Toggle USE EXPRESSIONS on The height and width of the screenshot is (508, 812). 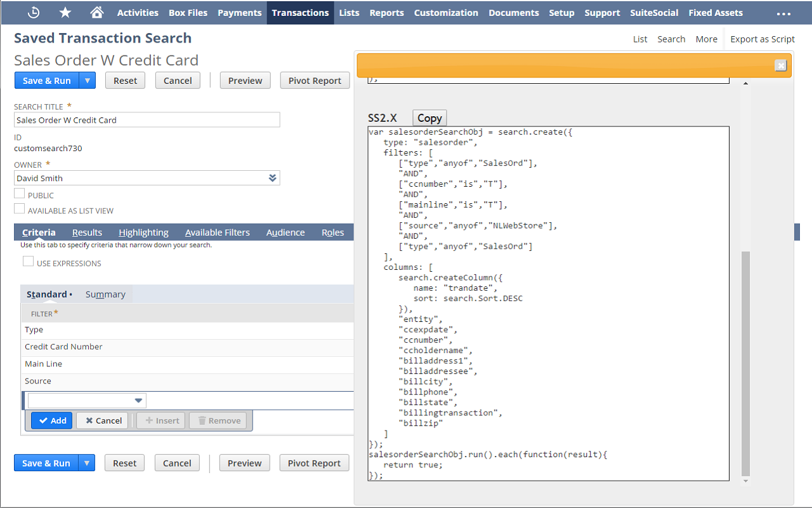[28, 260]
